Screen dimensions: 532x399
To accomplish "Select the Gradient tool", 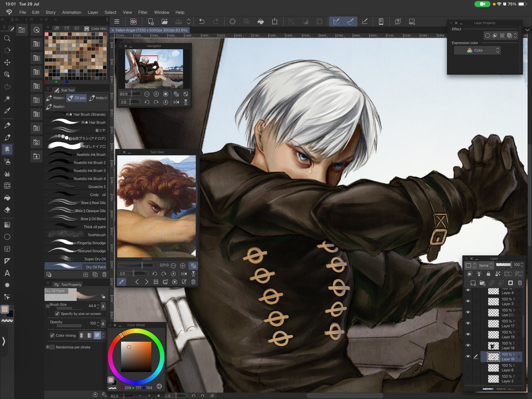I will [x=7, y=225].
